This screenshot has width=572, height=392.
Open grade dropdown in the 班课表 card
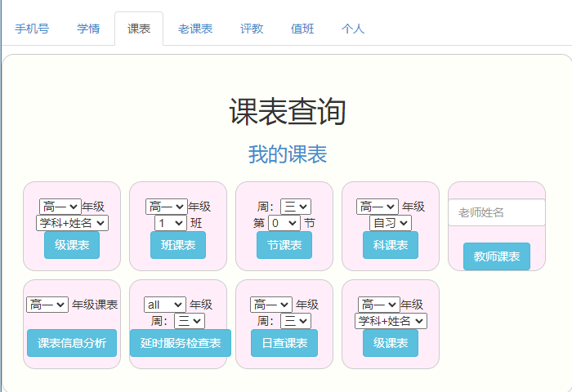(167, 207)
